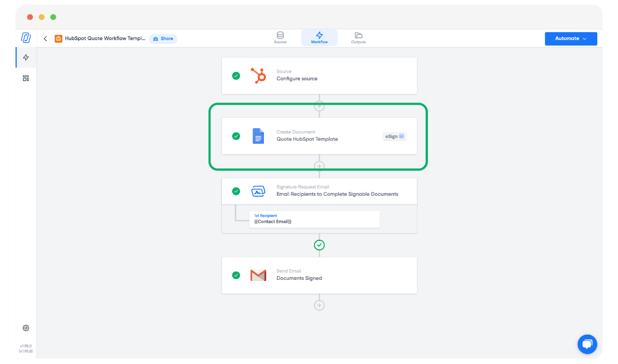Click green checkmark on Documents Signed step

point(236,275)
